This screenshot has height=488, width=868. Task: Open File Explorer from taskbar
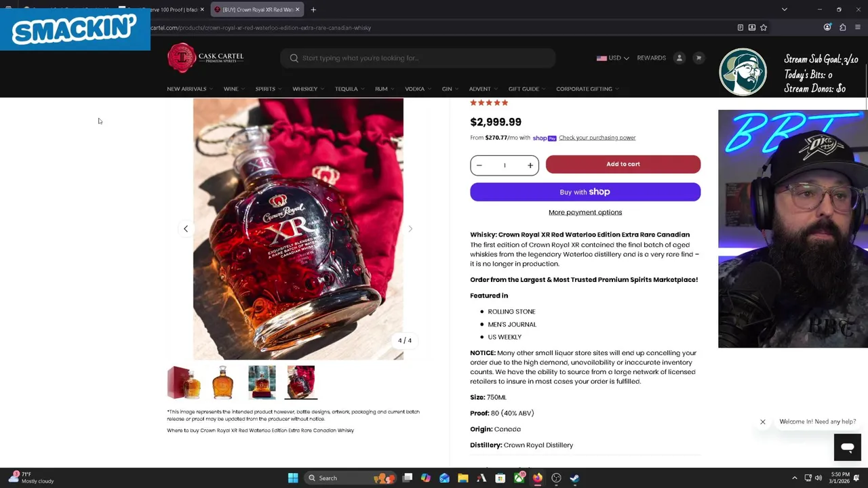[462, 478]
